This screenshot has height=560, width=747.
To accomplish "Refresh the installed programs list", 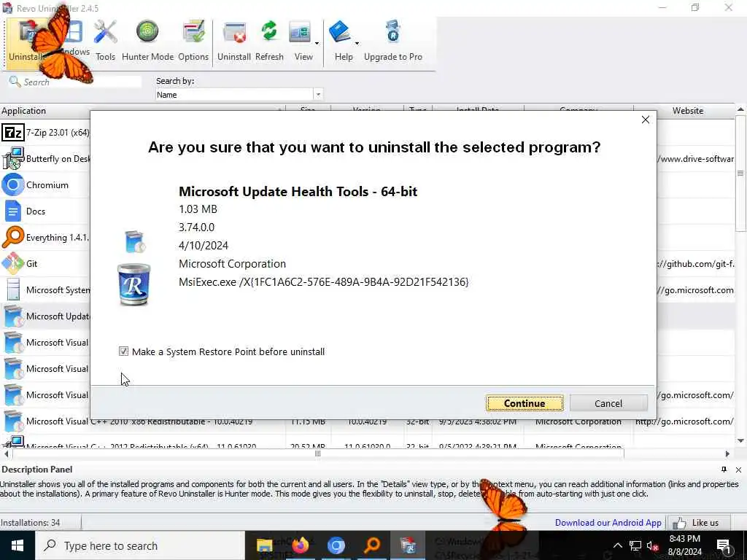I will pos(269,41).
